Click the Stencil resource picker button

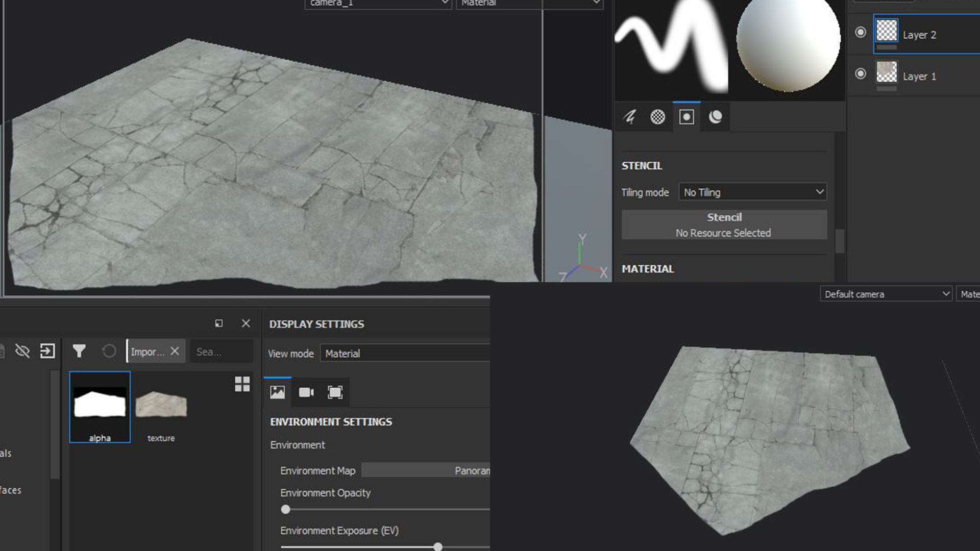tap(724, 224)
